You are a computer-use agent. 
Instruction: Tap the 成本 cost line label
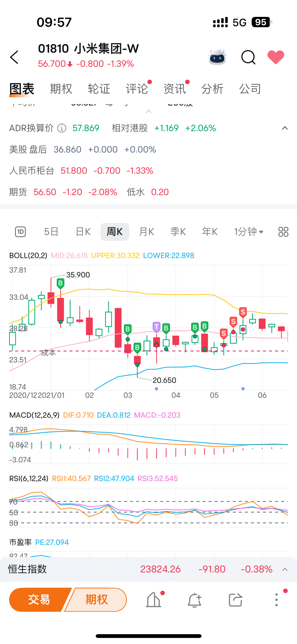pyautogui.click(x=48, y=353)
